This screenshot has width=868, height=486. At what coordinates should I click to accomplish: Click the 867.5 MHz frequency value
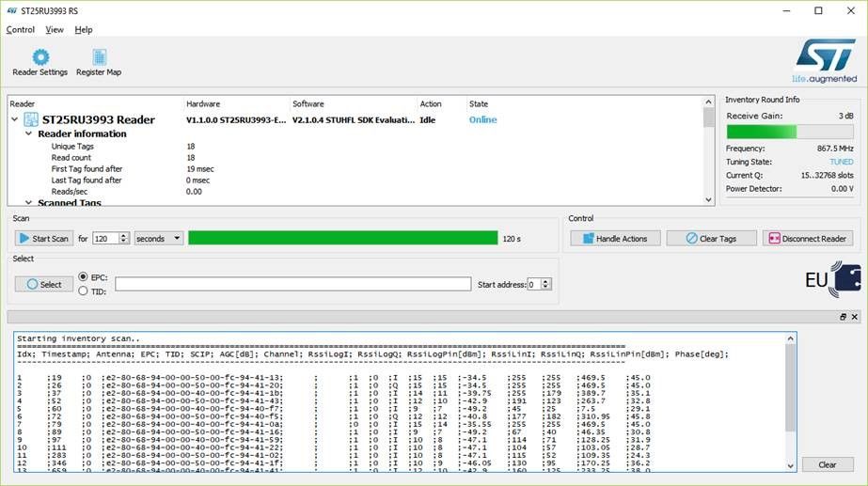[835, 149]
